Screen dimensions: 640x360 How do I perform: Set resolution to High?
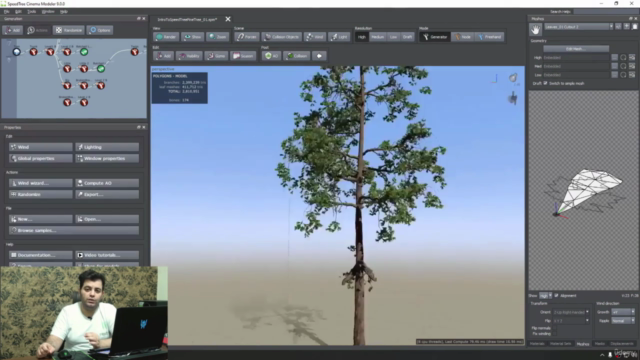[x=362, y=37]
